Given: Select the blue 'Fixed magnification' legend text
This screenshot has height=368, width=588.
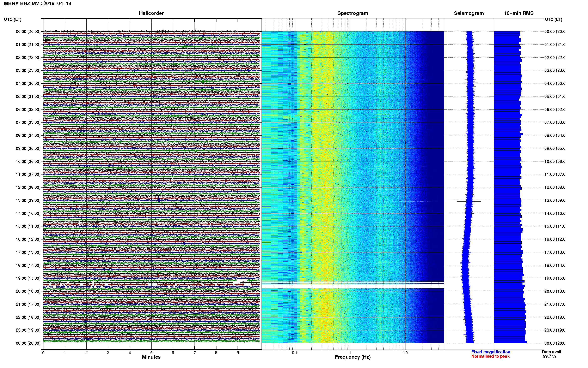Looking at the screenshot, I should (491, 352).
